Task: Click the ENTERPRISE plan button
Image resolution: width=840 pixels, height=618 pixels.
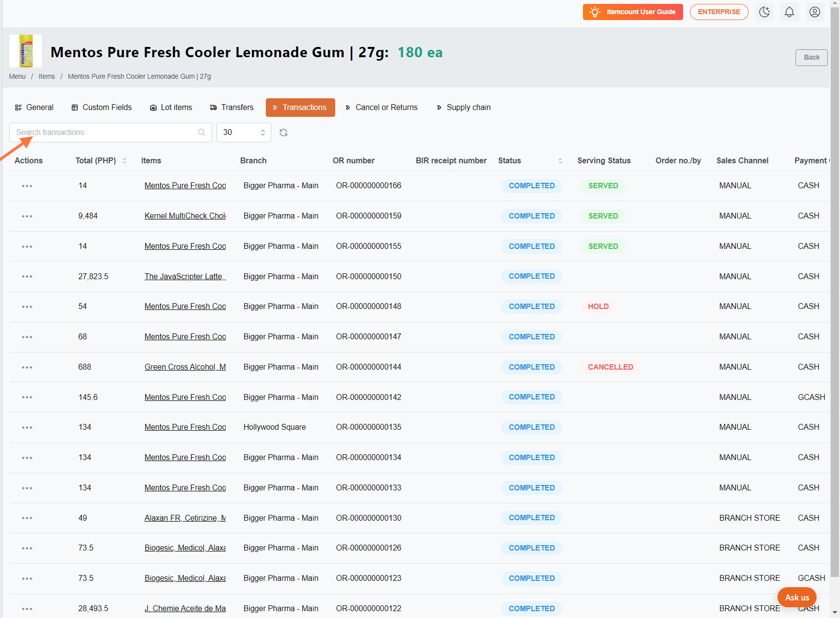Action: [719, 12]
